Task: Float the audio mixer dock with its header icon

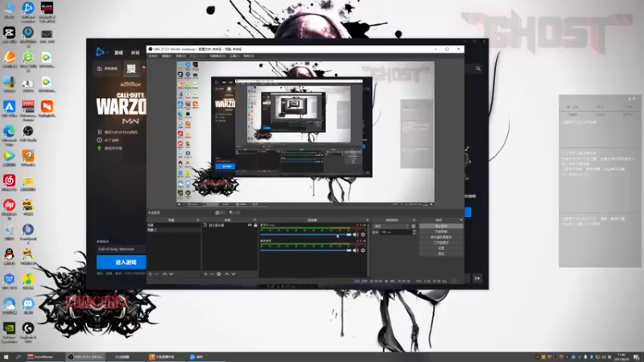Action: (367, 220)
